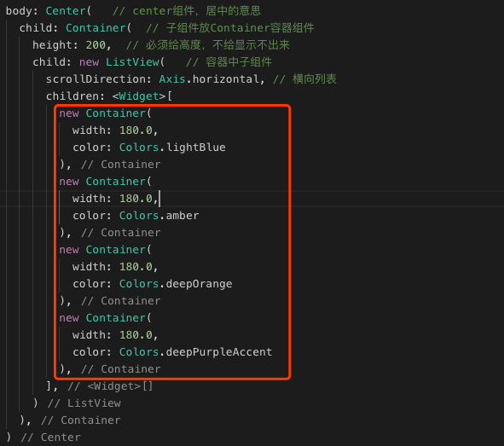
Task: Click the '必须给高度, 不给显示不出来' comment
Action: tap(208, 45)
